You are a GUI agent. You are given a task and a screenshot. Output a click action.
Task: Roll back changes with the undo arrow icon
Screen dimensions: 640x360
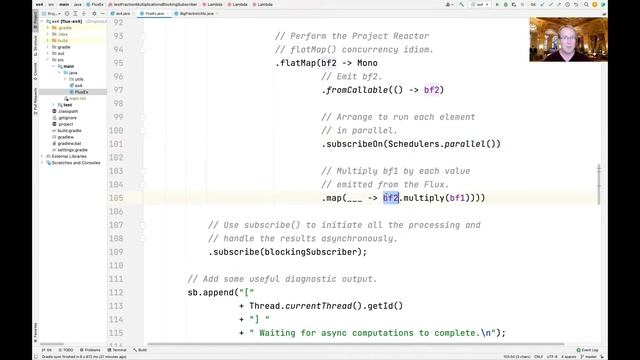(x=576, y=4)
